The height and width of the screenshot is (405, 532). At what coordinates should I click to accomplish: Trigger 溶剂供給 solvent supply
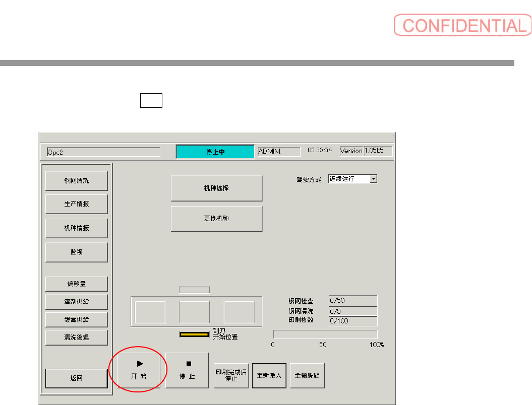tap(77, 302)
